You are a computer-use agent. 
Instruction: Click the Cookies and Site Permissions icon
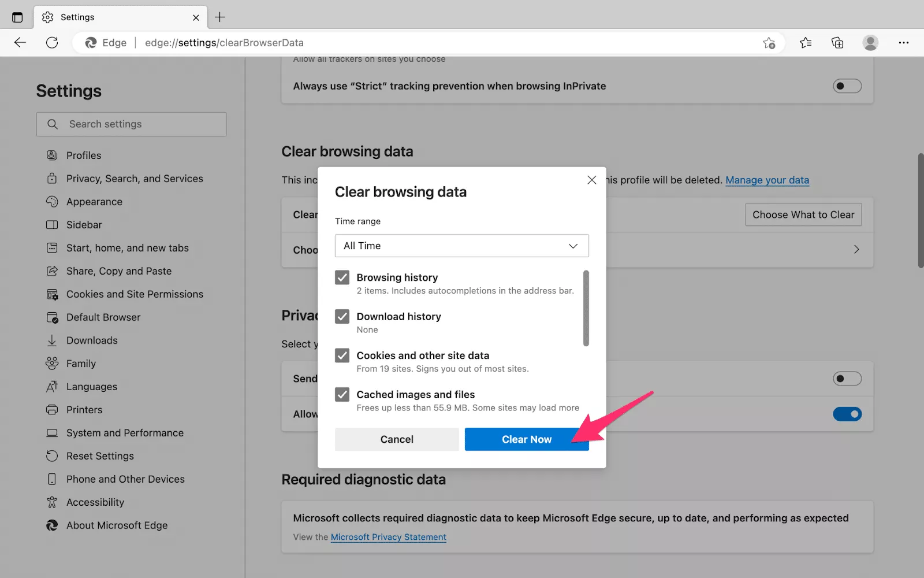coord(52,294)
